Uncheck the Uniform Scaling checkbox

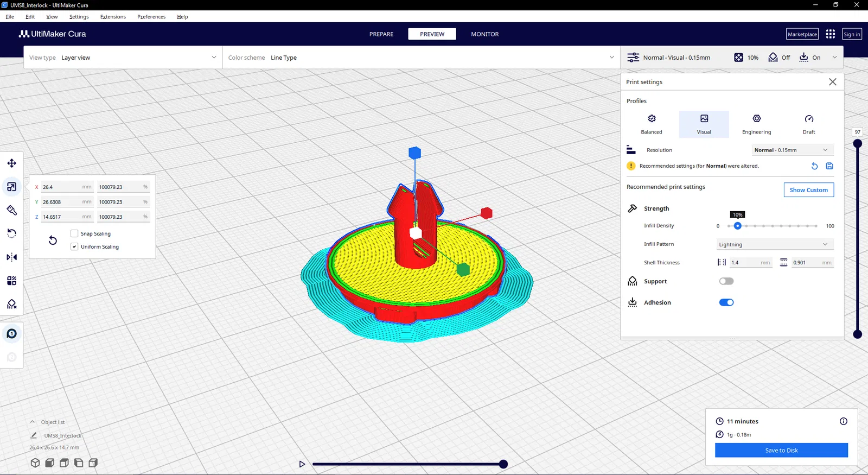tap(74, 246)
